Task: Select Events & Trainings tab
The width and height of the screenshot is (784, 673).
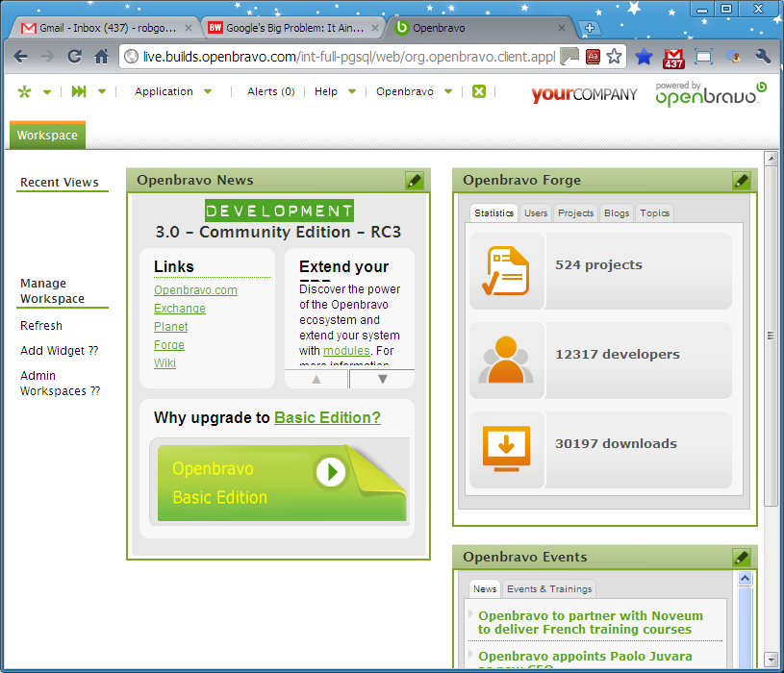Action: point(549,589)
